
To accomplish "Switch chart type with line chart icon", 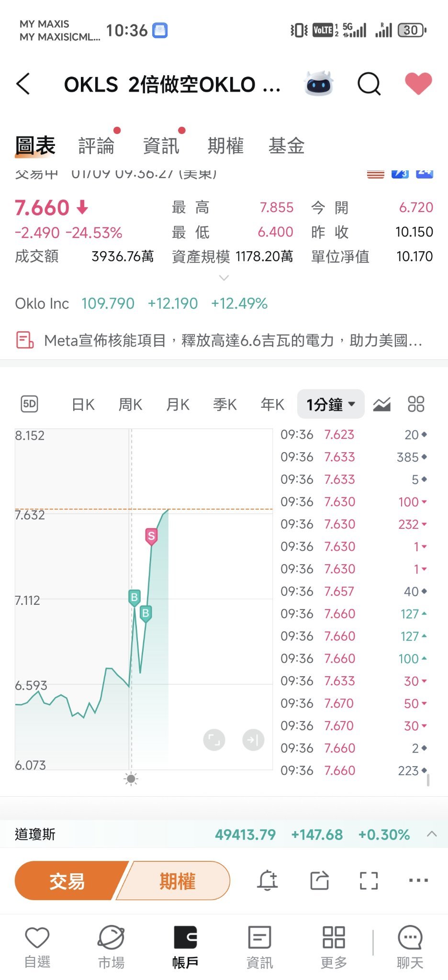I will click(381, 404).
